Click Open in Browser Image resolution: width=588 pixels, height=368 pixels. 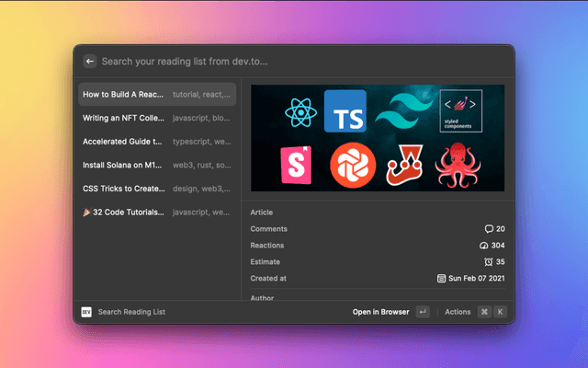click(380, 312)
